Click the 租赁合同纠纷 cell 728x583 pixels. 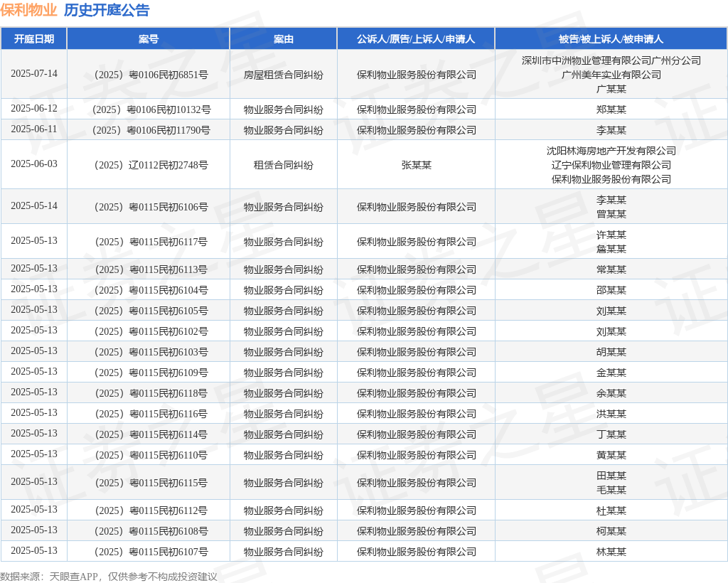pyautogui.click(x=283, y=165)
